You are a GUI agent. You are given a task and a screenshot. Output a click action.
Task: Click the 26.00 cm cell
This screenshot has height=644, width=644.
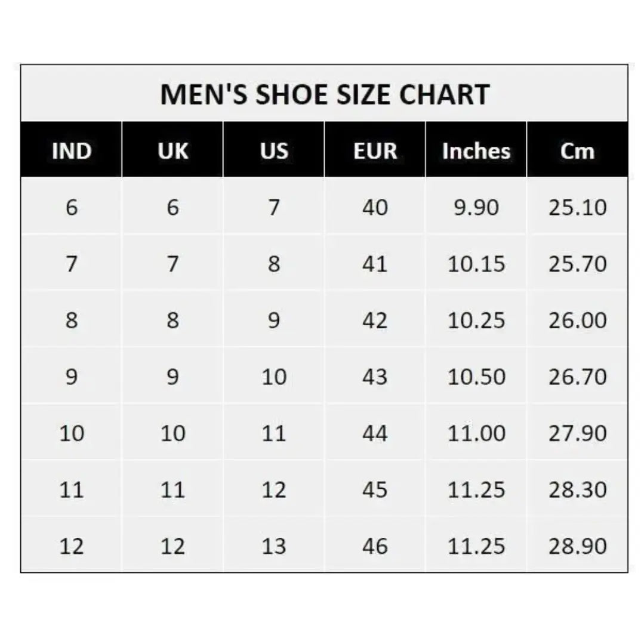point(577,321)
